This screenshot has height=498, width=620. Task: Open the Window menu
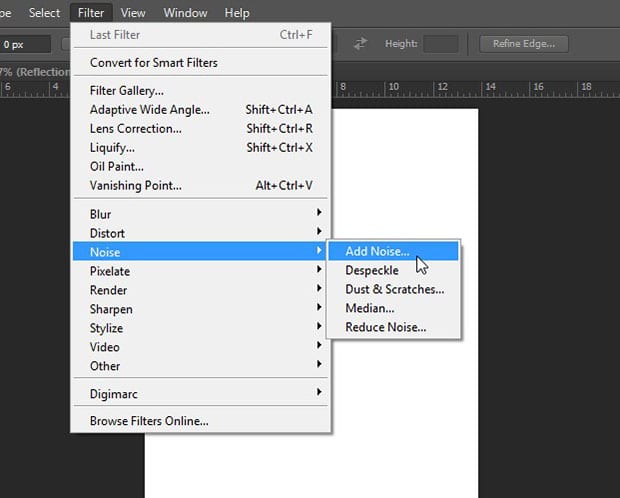(185, 13)
